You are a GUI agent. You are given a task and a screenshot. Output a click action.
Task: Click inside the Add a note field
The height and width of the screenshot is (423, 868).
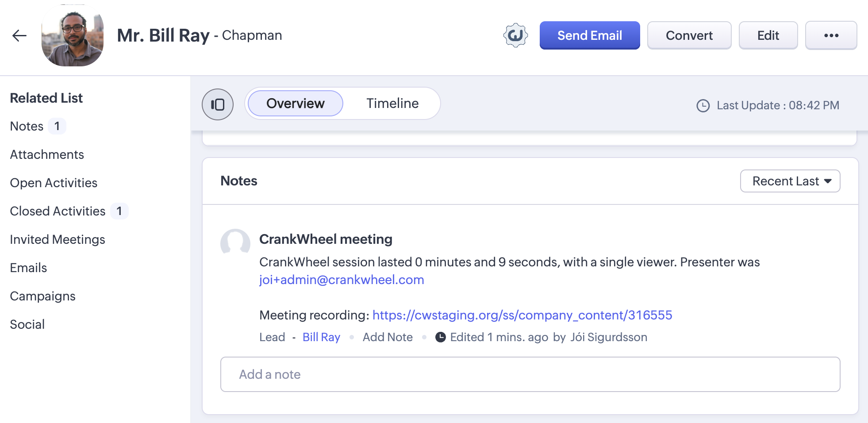(x=530, y=374)
